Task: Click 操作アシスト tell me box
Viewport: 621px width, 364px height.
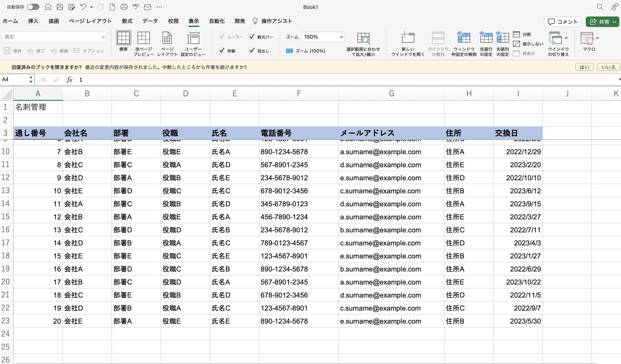Action: [273, 21]
